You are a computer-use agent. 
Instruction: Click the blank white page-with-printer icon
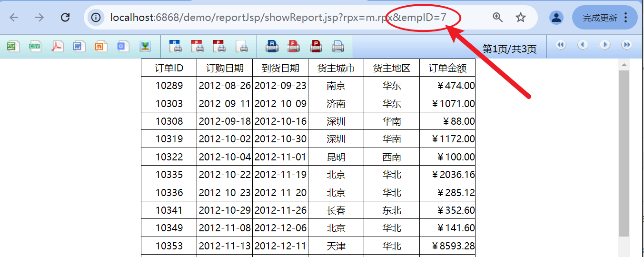pyautogui.click(x=242, y=46)
